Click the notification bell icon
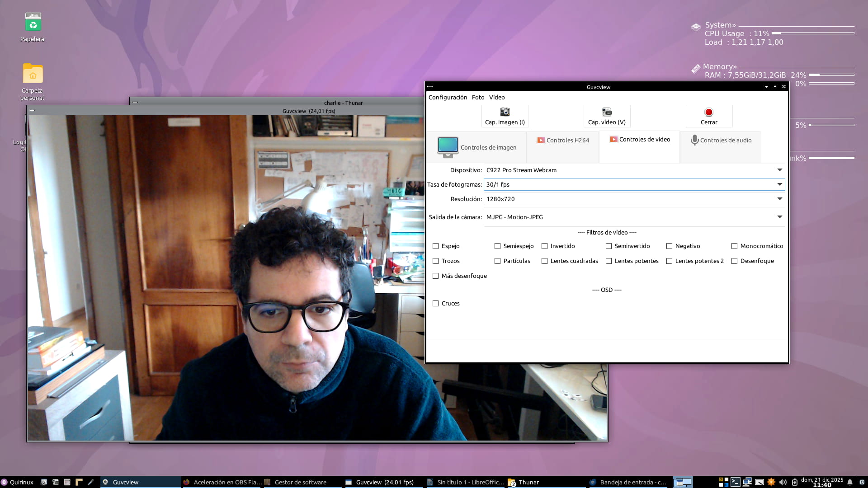This screenshot has width=868, height=488. pos(850,482)
